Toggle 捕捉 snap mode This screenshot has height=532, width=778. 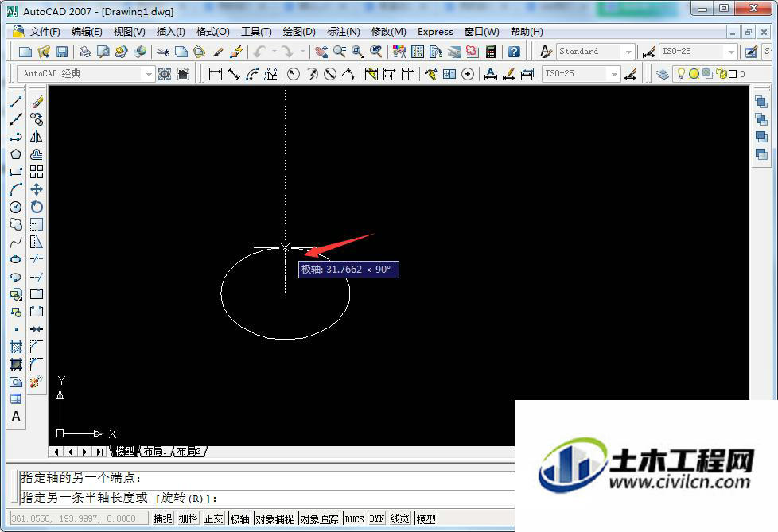(163, 518)
